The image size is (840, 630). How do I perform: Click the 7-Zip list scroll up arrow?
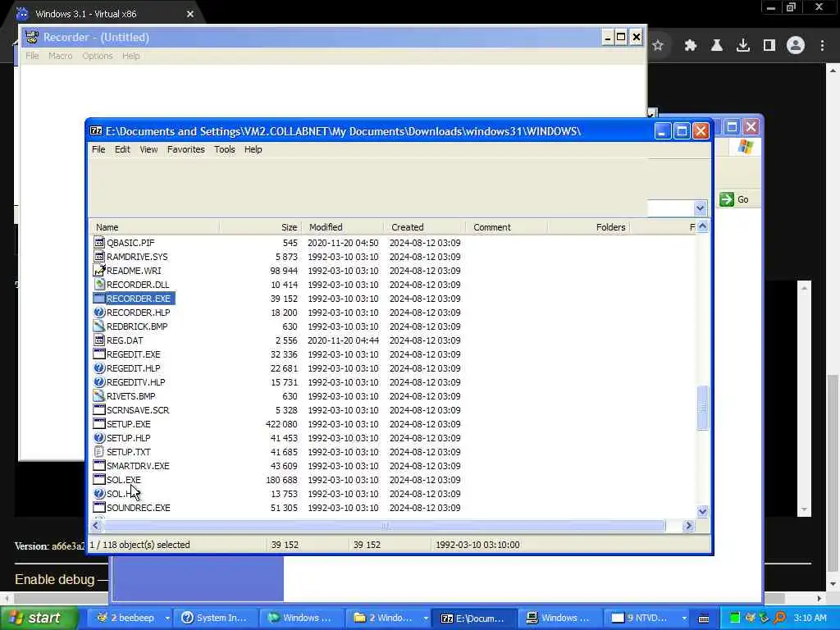pos(702,226)
